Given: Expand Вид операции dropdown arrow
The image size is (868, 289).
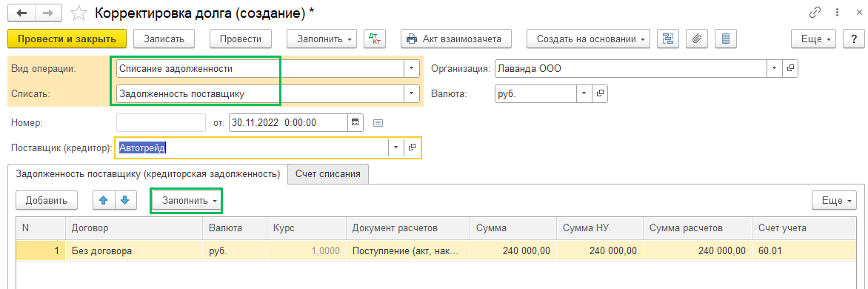Looking at the screenshot, I should pyautogui.click(x=411, y=69).
